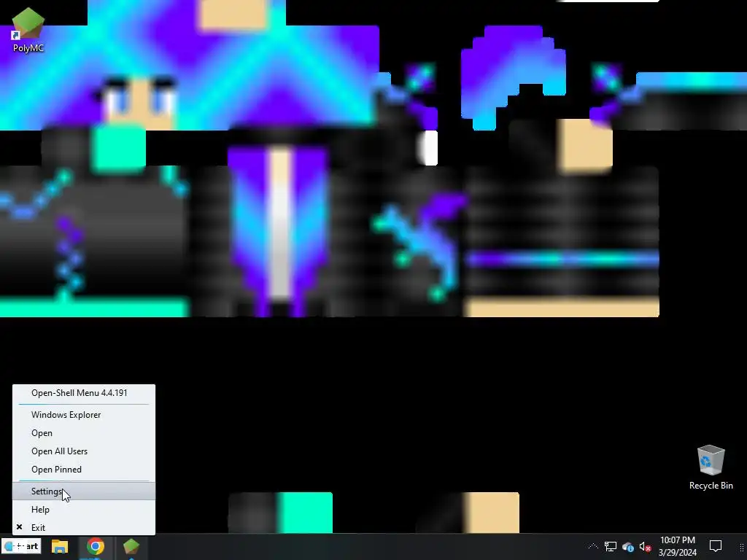This screenshot has width=747, height=560.
Task: Open the PolyMC desktop shortcut
Action: tap(28, 29)
